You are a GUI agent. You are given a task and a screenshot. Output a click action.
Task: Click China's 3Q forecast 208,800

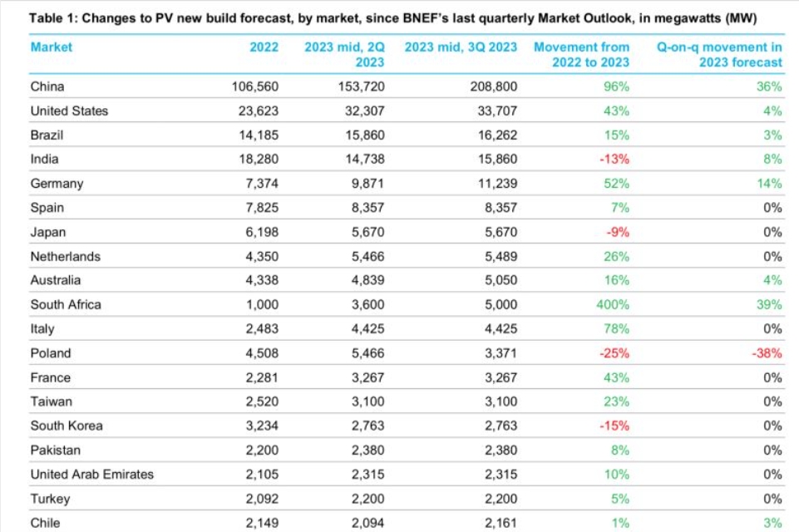[x=493, y=86]
